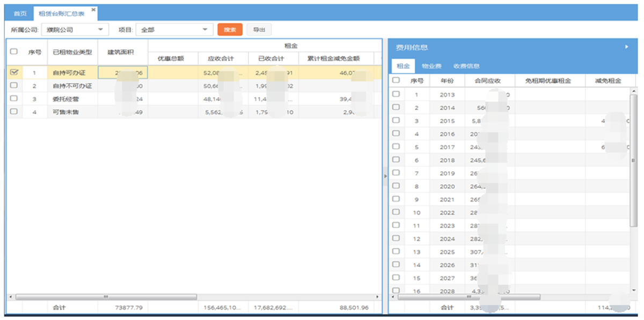Click the rent table horizontal scrollbar thumb
This screenshot has width=644, height=320.
(469, 296)
